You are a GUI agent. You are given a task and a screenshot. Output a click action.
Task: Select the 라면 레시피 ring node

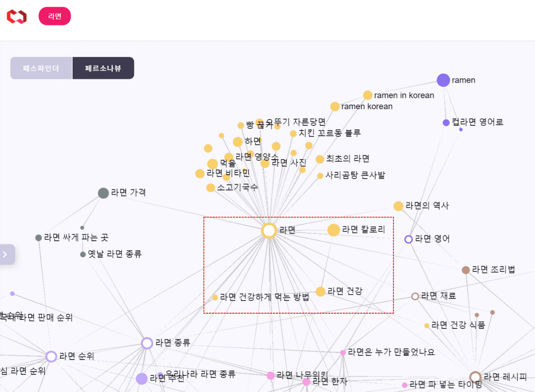tap(475, 377)
